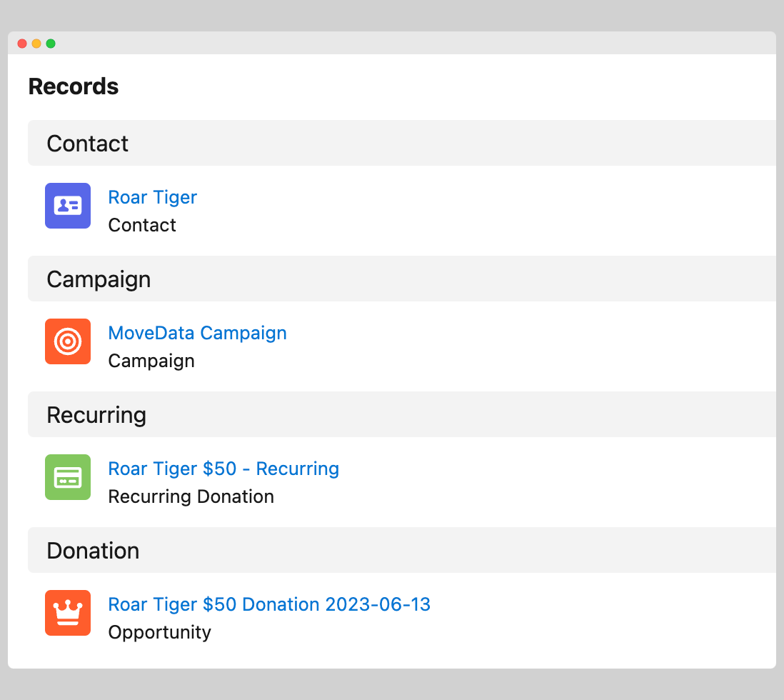This screenshot has width=784, height=700.
Task: Open the MoveData Campaign link
Action: 197,333
